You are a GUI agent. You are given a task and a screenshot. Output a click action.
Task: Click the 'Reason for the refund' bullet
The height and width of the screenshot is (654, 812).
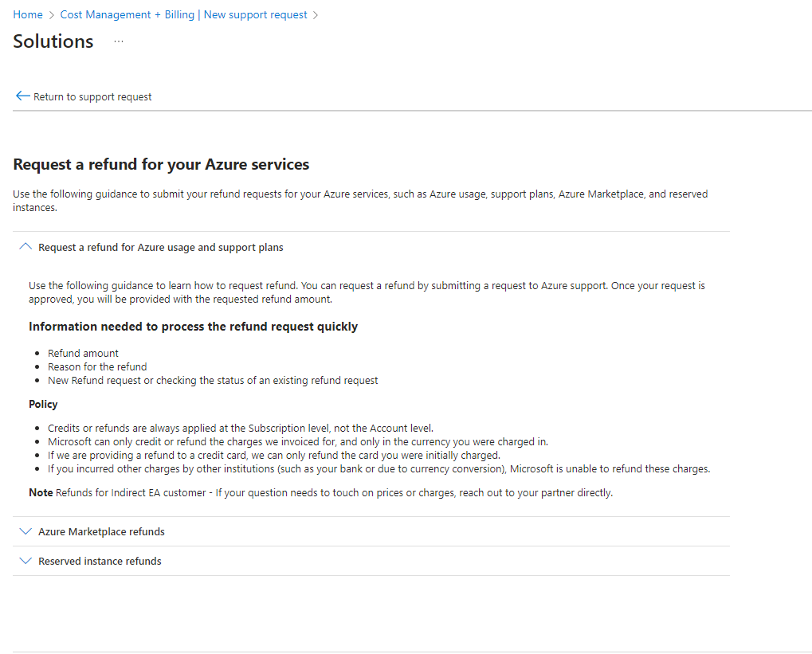pos(97,366)
